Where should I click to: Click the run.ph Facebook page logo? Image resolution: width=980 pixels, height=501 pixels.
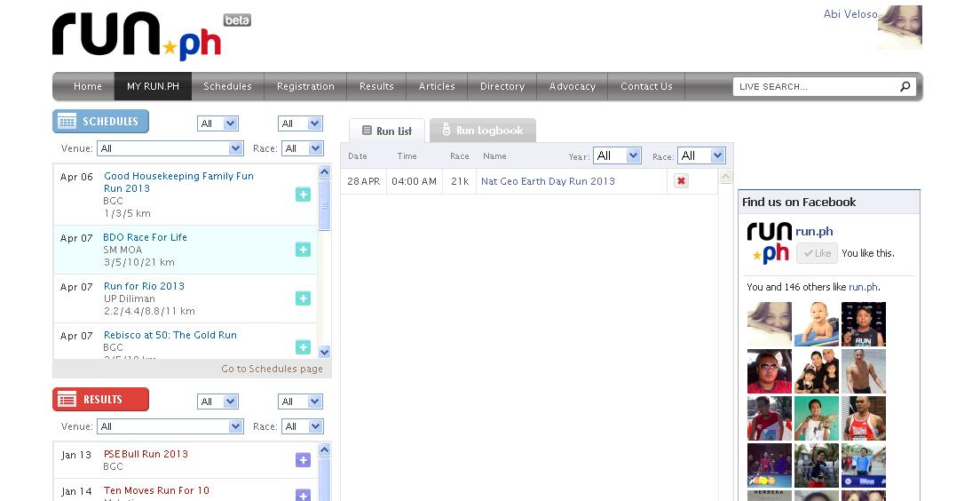(x=770, y=242)
